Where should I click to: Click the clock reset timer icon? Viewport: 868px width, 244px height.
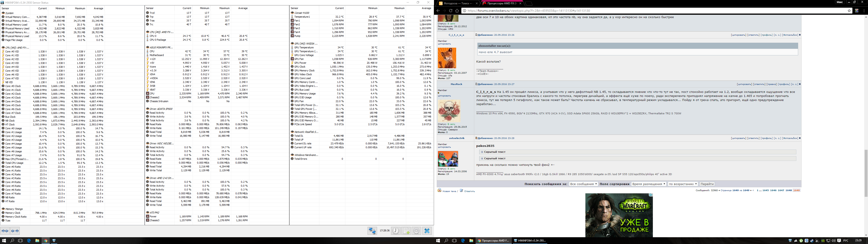click(x=396, y=231)
